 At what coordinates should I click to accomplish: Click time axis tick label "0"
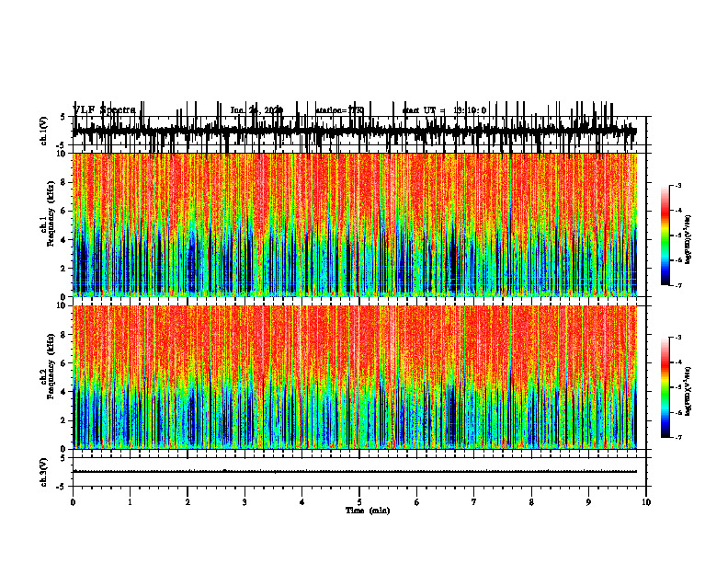pyautogui.click(x=73, y=502)
